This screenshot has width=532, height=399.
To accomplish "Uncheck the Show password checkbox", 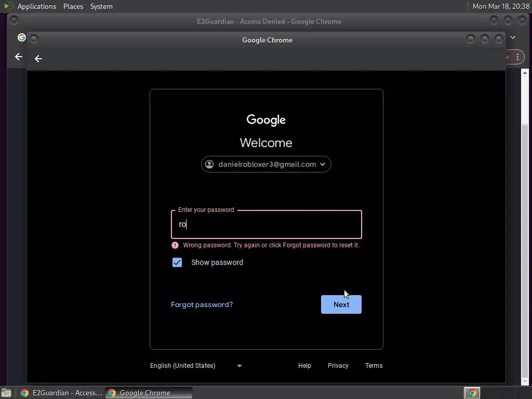I will (x=177, y=262).
